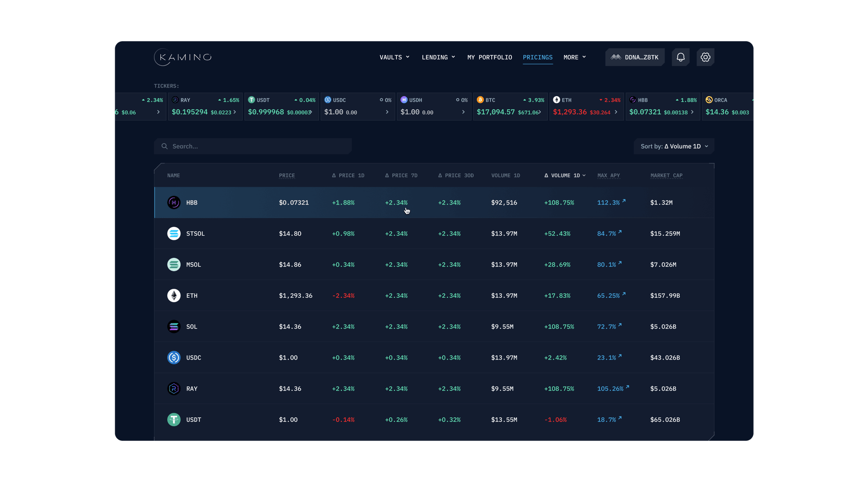Image resolution: width=868 pixels, height=482 pixels.
Task: Click the USDC token icon in table
Action: (174, 358)
